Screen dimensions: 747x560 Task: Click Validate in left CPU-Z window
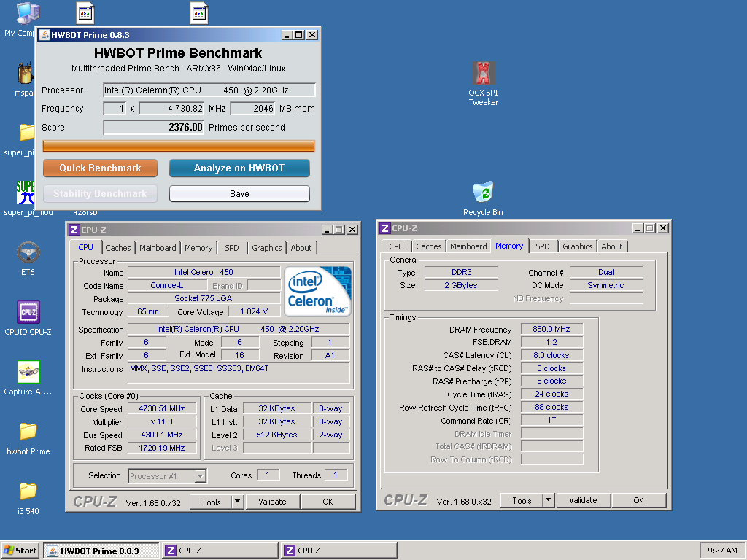273,502
